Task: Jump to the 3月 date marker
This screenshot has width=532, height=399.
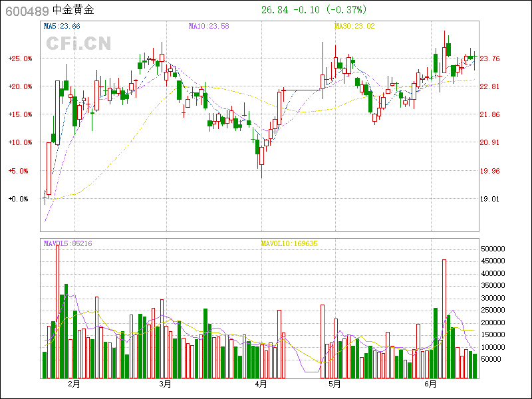Action: pyautogui.click(x=165, y=384)
